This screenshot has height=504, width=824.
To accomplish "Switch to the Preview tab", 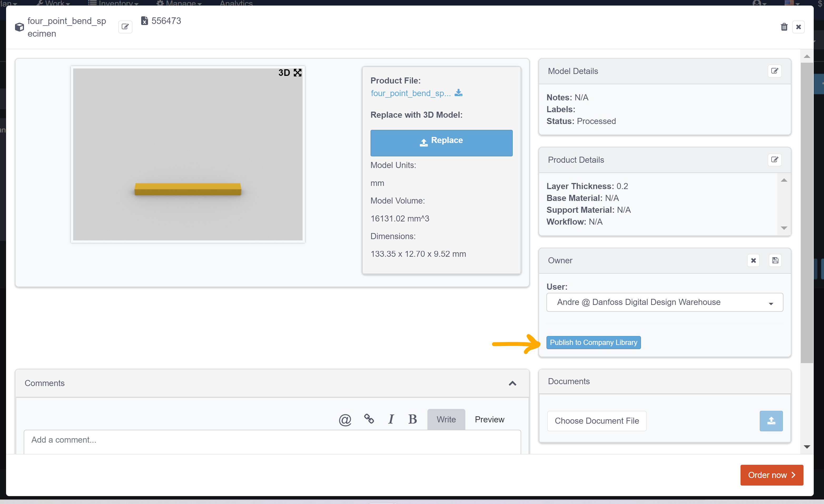I will pos(489,419).
